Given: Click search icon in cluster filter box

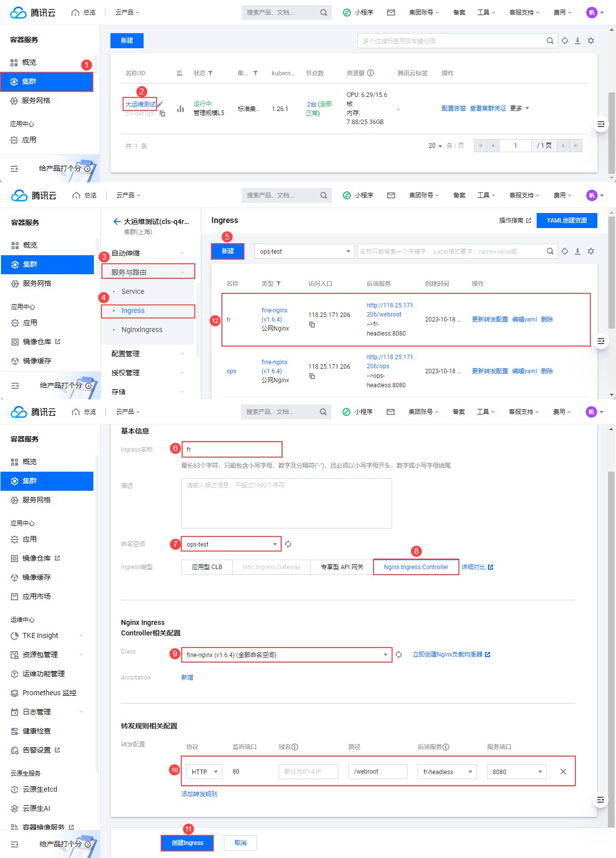Looking at the screenshot, I should (550, 41).
